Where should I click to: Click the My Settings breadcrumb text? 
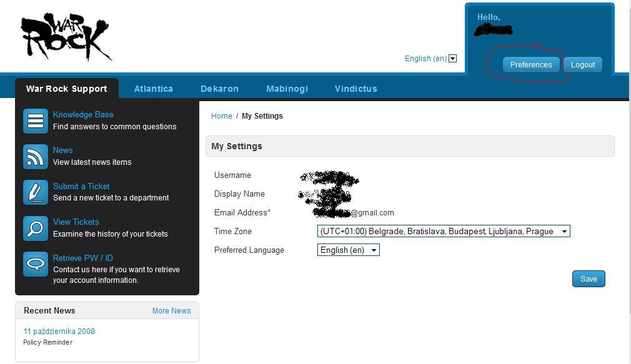coord(262,116)
